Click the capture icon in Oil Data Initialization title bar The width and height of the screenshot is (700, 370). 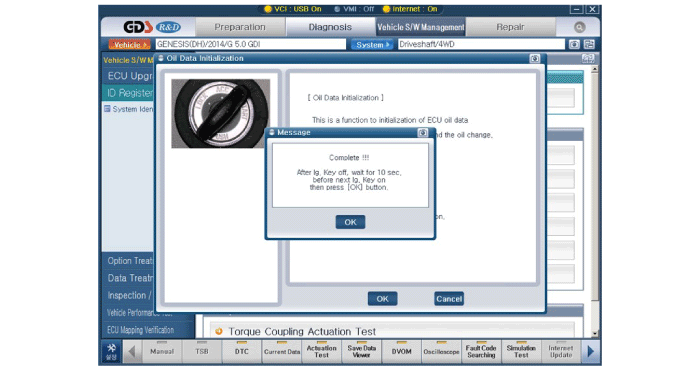534,58
